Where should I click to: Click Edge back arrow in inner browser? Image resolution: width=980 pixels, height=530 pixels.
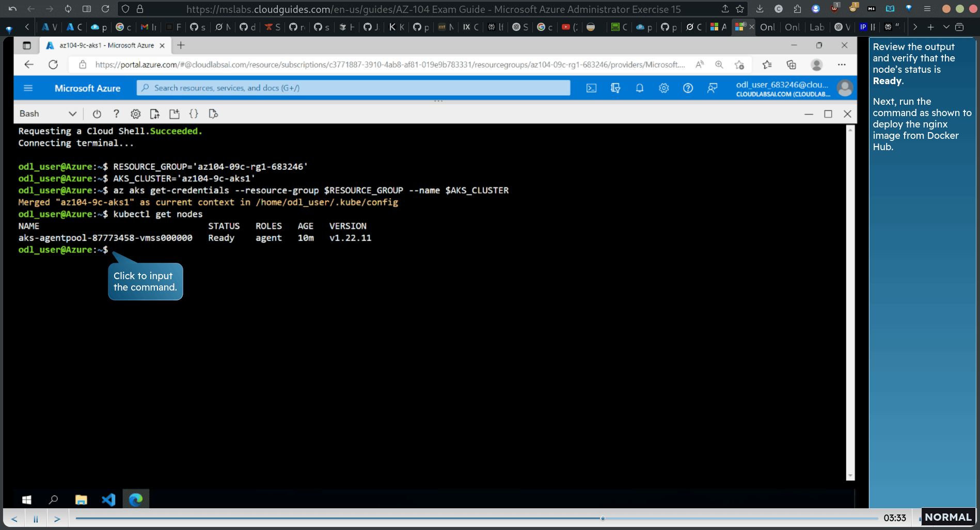[29, 65]
